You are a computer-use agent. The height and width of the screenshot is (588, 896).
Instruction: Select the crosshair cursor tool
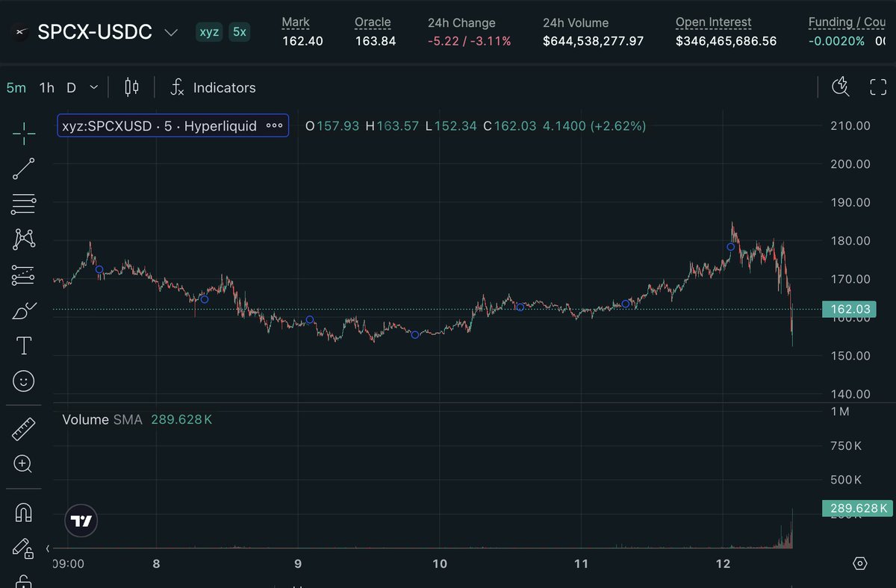click(24, 134)
